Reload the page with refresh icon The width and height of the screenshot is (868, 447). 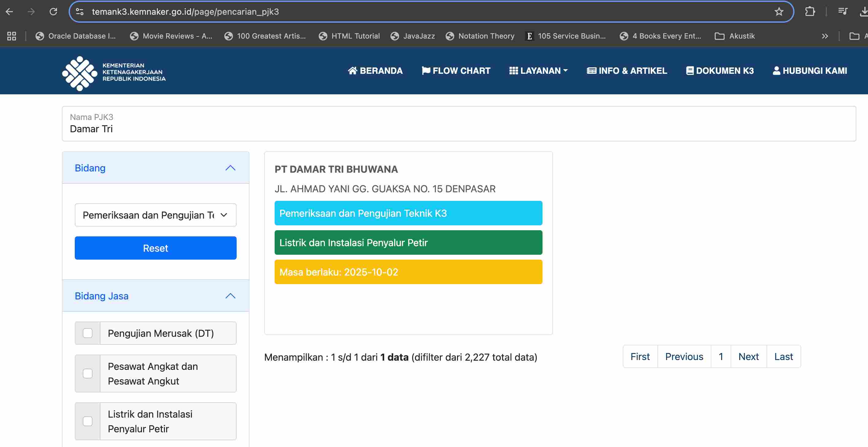(53, 12)
